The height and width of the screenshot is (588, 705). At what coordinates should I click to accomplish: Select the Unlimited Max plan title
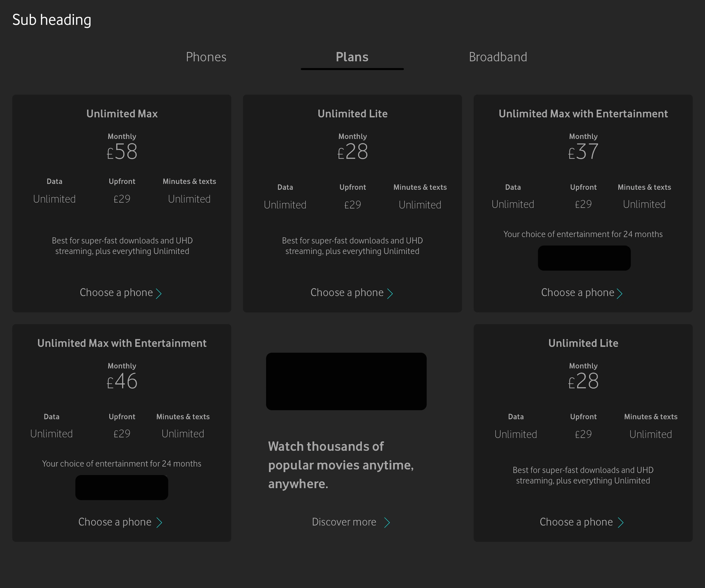point(122,114)
